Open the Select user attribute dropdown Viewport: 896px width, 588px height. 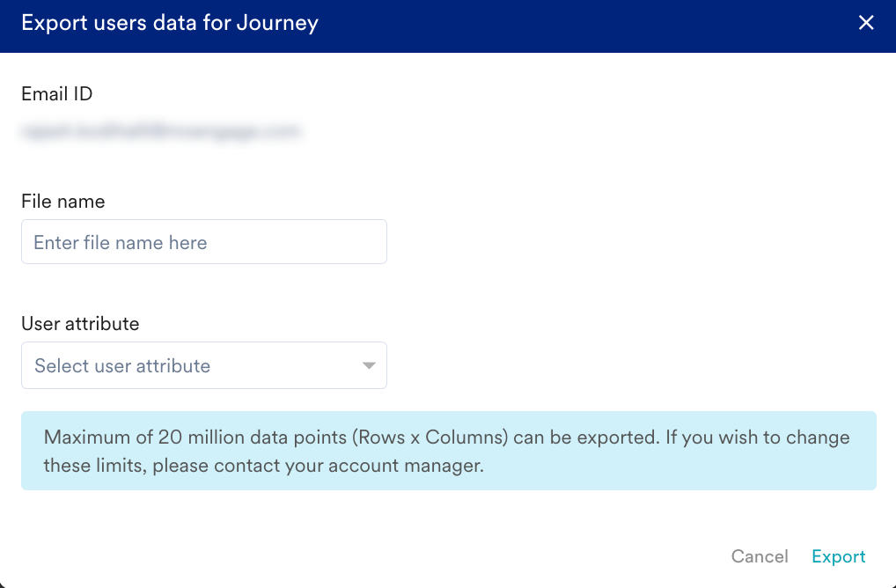pos(204,364)
